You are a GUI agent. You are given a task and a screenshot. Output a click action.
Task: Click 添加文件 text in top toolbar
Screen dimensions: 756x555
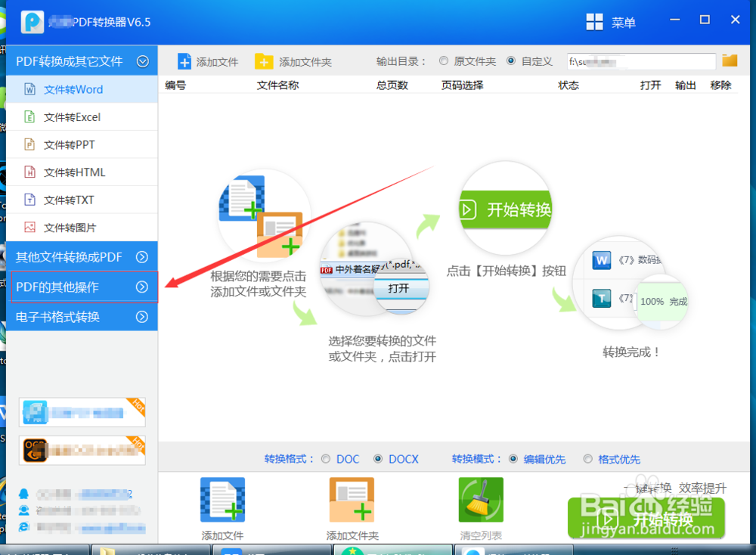[217, 62]
